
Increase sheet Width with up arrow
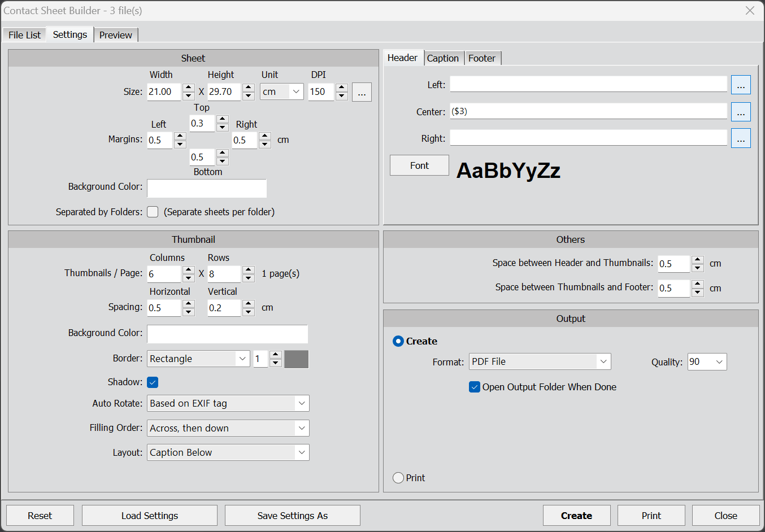[x=189, y=88]
